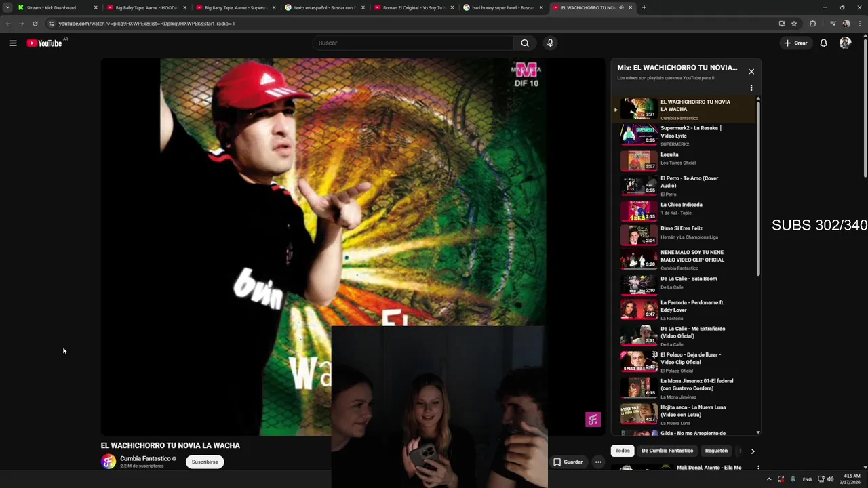Switch to texto en español Google tab
This screenshot has width=868, height=488.
pos(324,7)
